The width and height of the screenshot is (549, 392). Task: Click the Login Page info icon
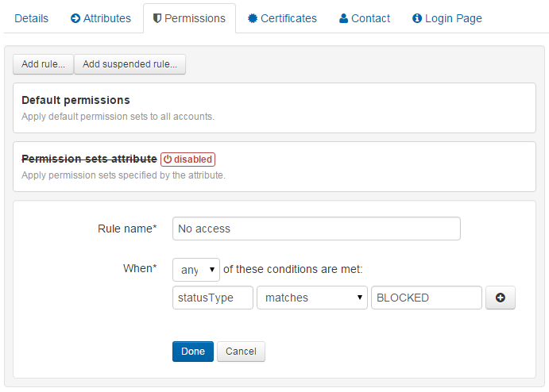(417, 18)
